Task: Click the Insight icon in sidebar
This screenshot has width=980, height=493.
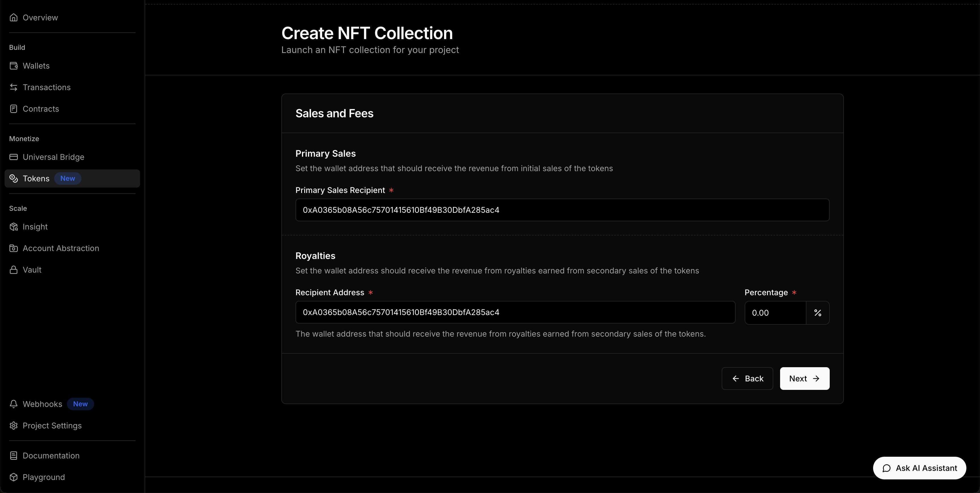Action: [14, 227]
